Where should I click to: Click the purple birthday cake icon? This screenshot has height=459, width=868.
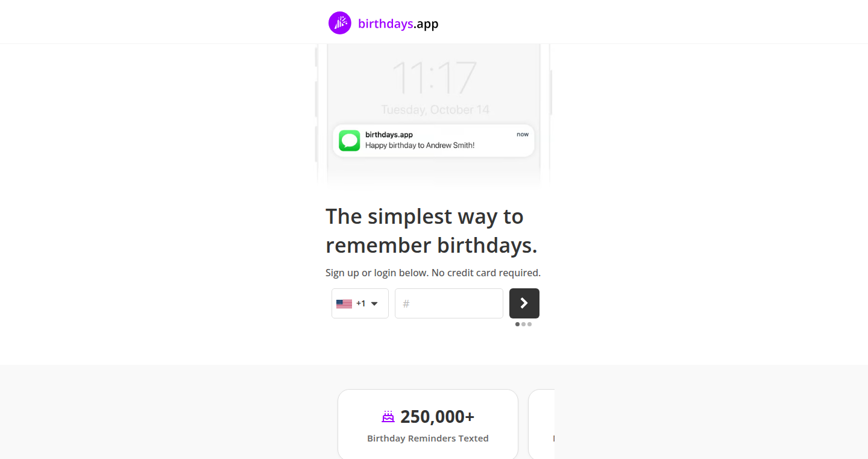(388, 416)
